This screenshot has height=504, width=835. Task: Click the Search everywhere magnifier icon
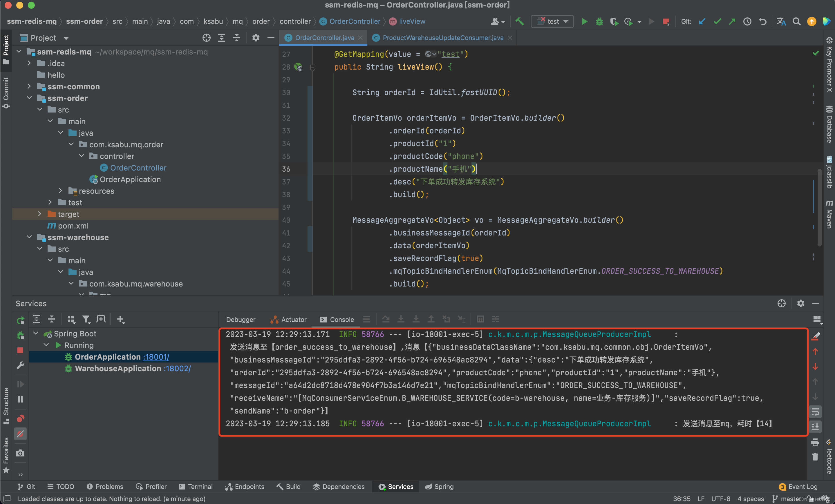point(796,21)
